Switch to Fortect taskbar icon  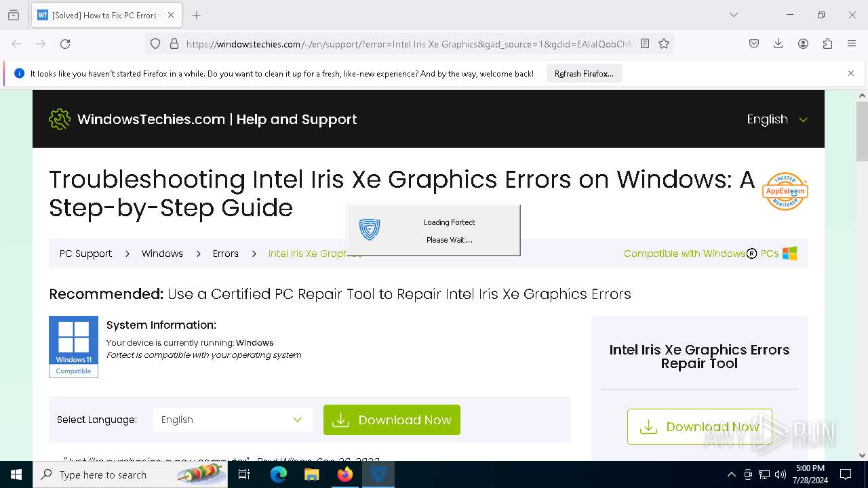[378, 474]
